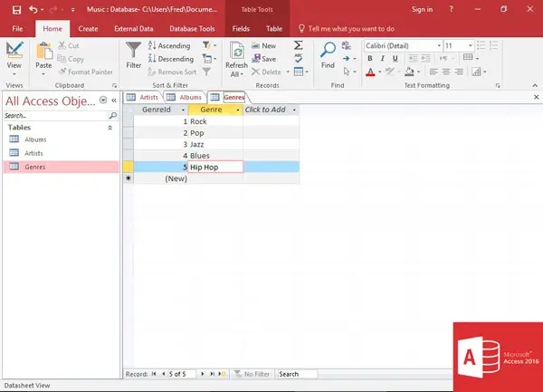Switch to the Fields tab

pos(241,29)
